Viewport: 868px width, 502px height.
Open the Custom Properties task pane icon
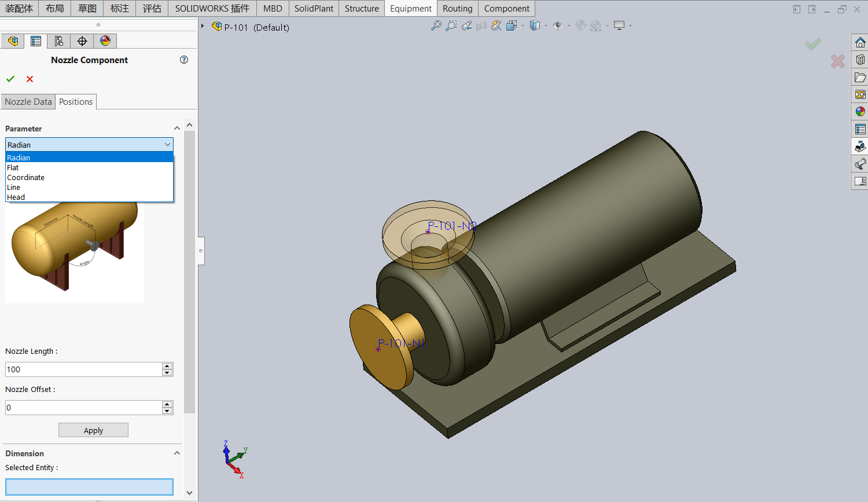point(860,129)
